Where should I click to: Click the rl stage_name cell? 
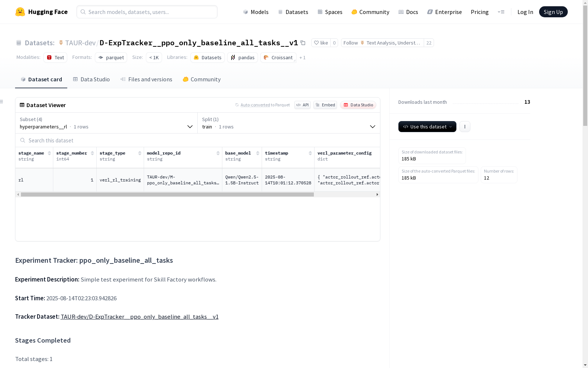(34, 180)
